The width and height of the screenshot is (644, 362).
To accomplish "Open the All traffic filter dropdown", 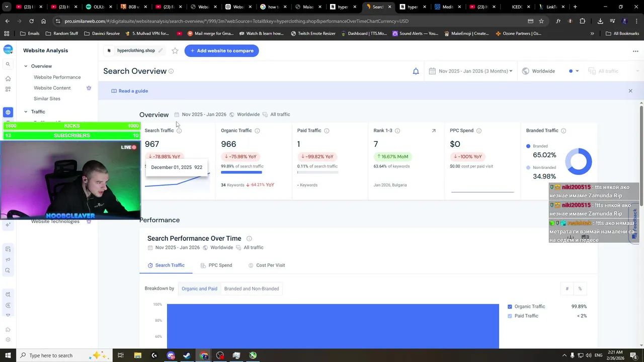I will tap(613, 71).
